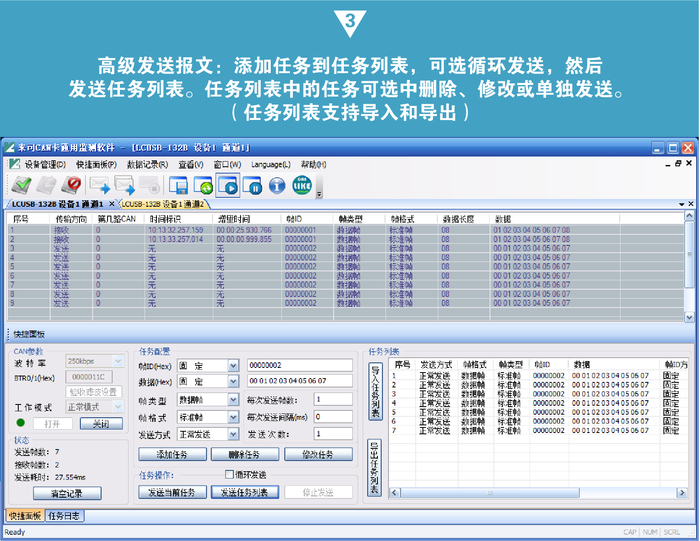The height and width of the screenshot is (541, 700).
Task: Expand the 帧类型 数据帧 dropdown
Action: 233,400
